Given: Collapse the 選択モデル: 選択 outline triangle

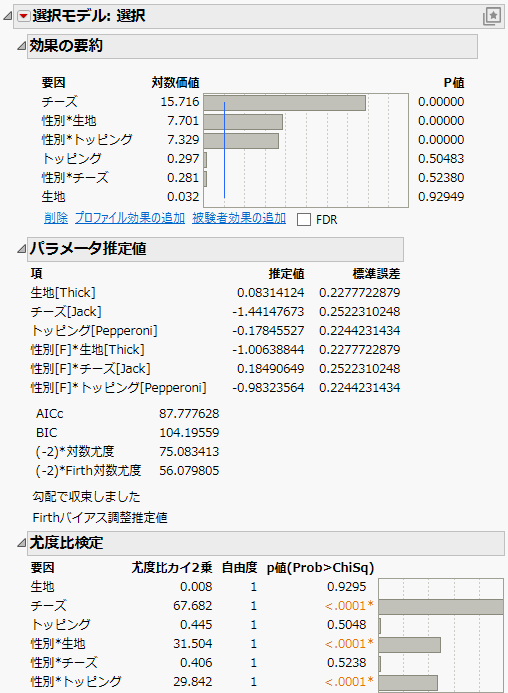Looking at the screenshot, I should [x=8, y=16].
